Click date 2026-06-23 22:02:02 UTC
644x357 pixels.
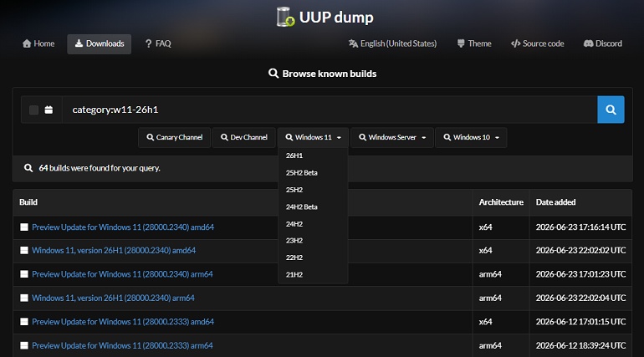click(580, 250)
